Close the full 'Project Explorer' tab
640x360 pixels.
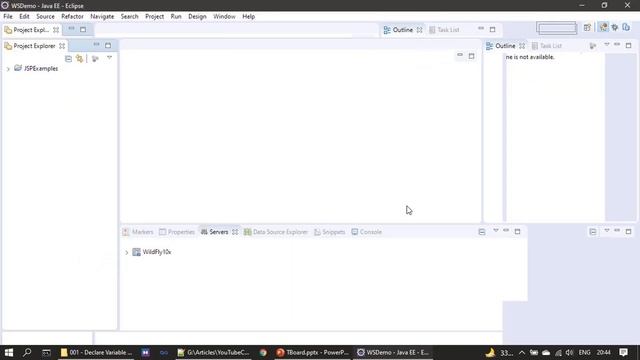click(62, 46)
